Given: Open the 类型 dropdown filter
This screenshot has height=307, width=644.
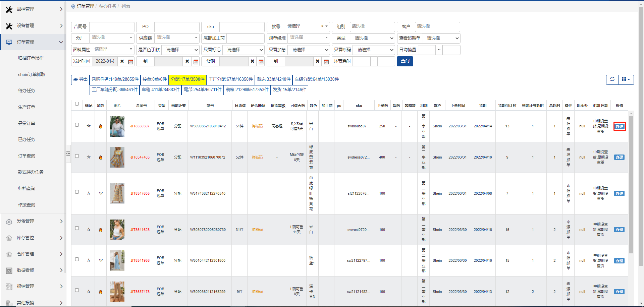Looking at the screenshot, I should [x=372, y=38].
